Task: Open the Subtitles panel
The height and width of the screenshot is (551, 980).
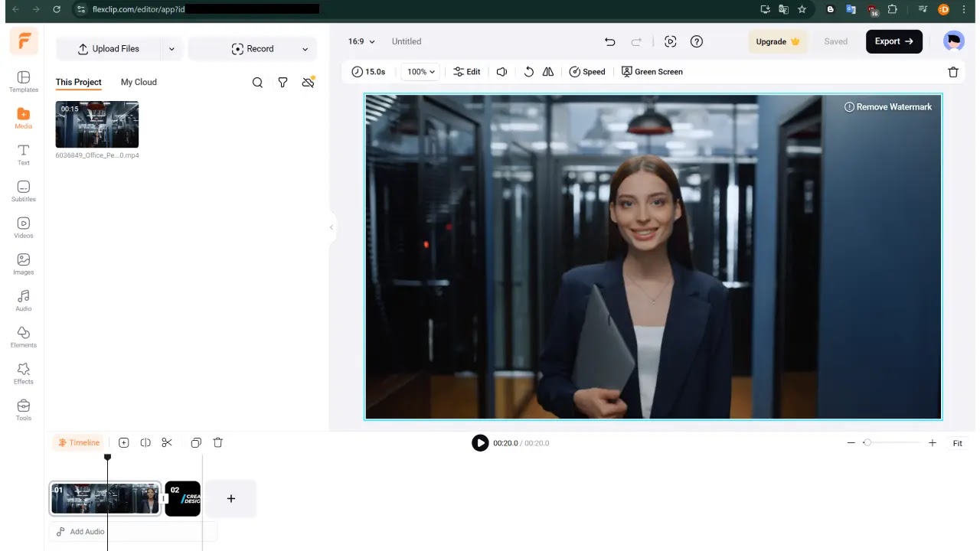Action: point(24,191)
